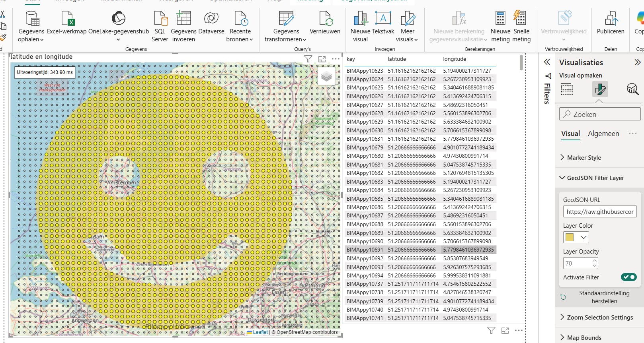Click longitude value 5.85307683949549
Screen dimensions: 644x343
pos(466,258)
